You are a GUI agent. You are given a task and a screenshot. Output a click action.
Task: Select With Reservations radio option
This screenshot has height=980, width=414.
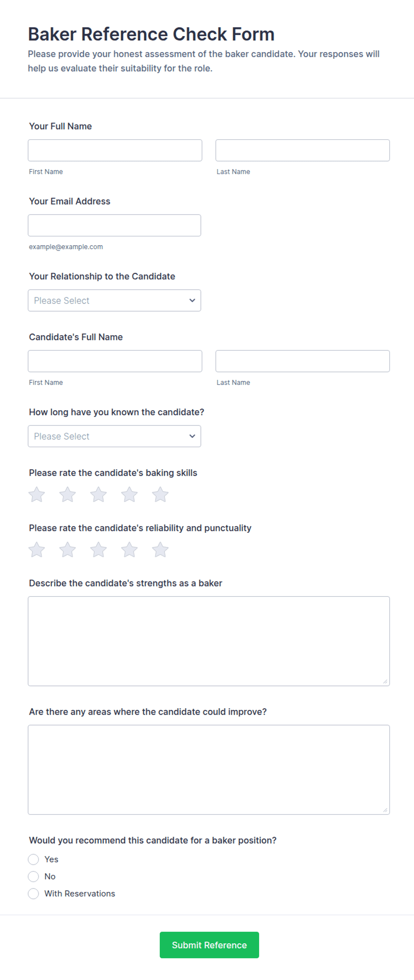[x=33, y=893]
